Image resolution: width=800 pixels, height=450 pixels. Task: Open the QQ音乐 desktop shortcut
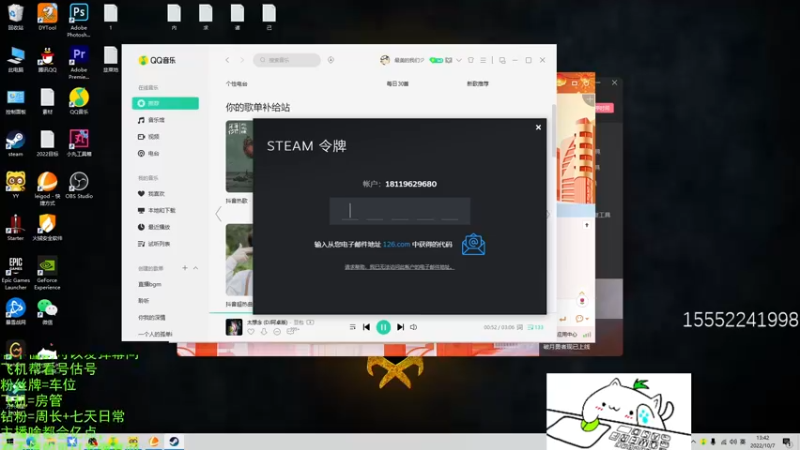point(79,101)
